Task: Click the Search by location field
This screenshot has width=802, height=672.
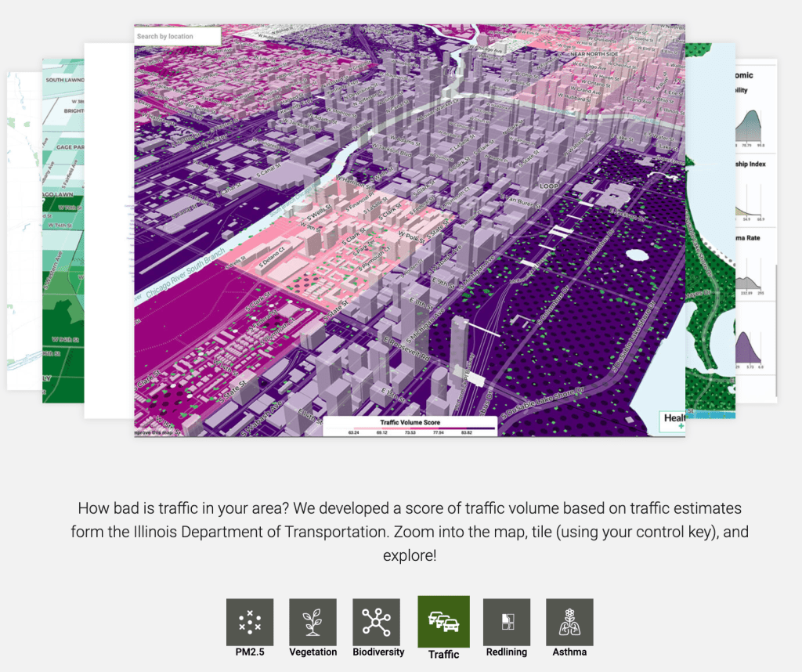Action: [x=178, y=35]
